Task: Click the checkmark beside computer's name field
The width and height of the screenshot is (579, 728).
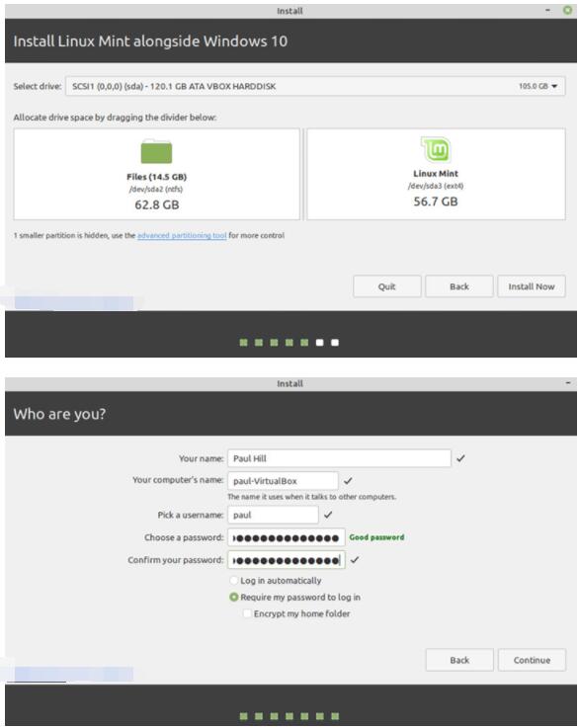Action: point(348,480)
